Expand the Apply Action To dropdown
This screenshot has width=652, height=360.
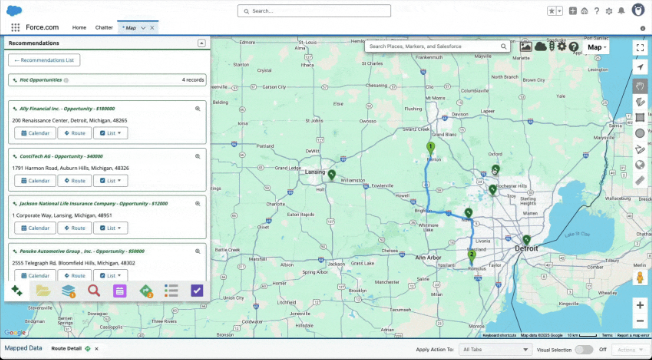click(494, 350)
